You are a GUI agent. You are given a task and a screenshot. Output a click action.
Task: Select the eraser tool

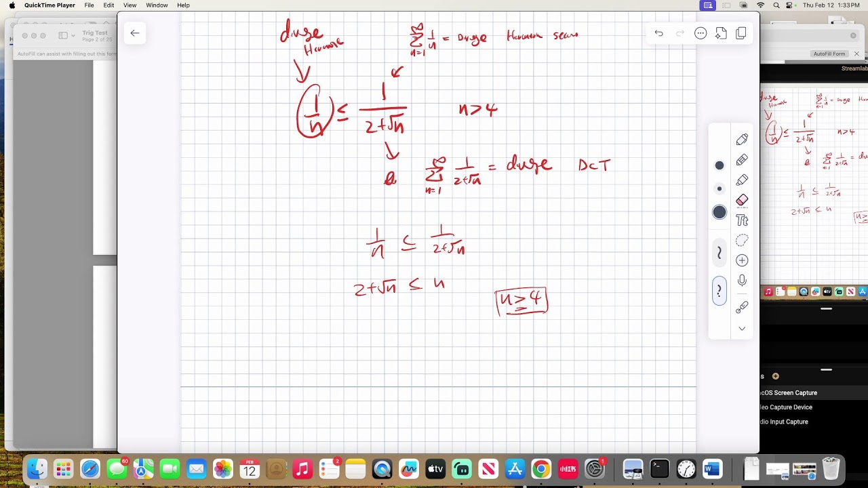742,200
